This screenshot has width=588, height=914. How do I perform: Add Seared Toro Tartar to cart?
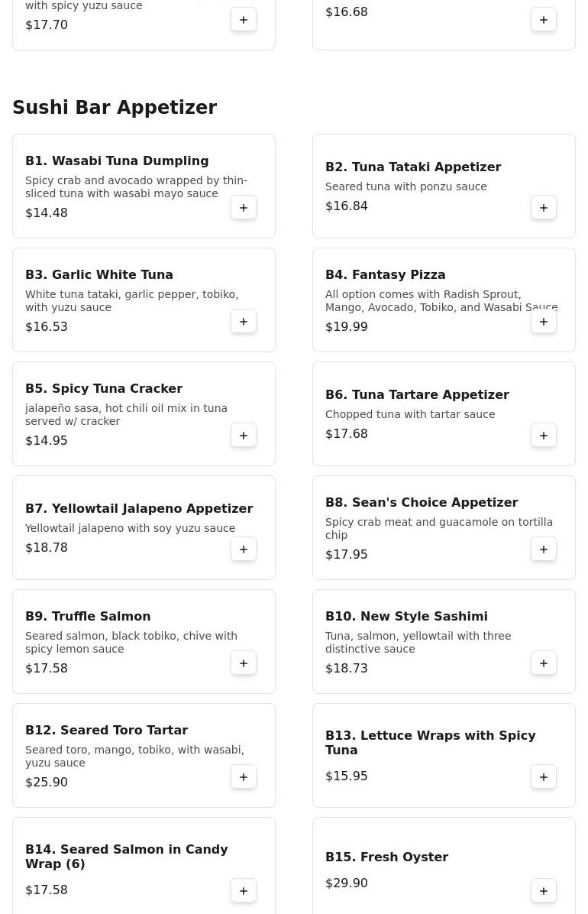click(244, 777)
